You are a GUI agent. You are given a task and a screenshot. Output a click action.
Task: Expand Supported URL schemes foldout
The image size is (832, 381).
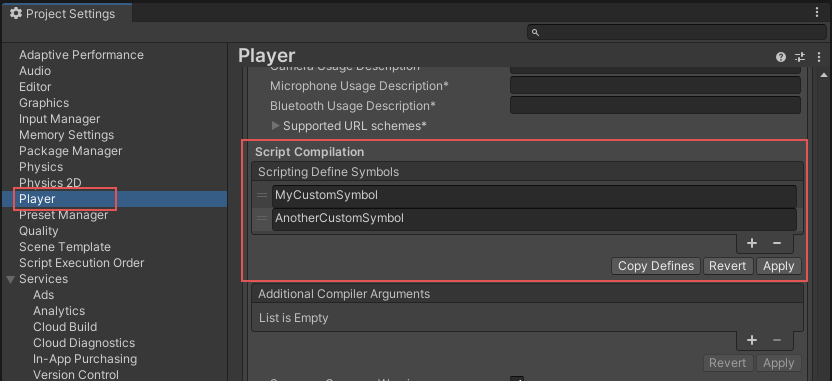click(x=275, y=126)
